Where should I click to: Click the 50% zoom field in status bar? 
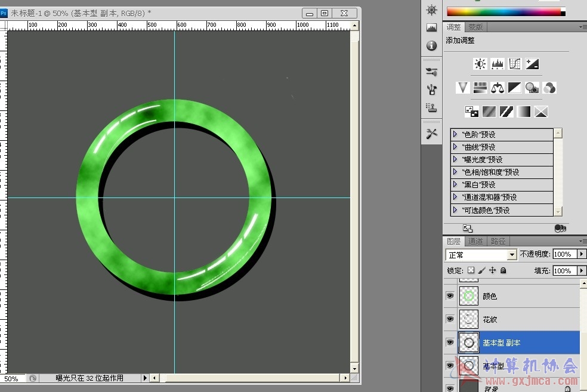tap(11, 378)
